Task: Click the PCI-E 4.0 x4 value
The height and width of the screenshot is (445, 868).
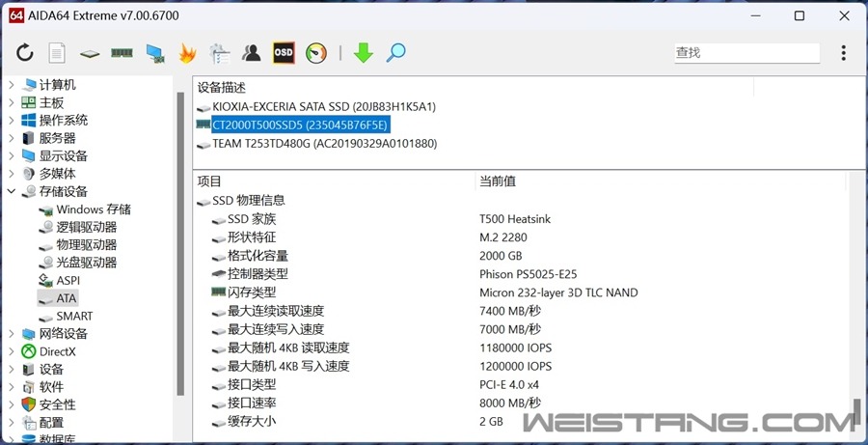Action: 509,384
